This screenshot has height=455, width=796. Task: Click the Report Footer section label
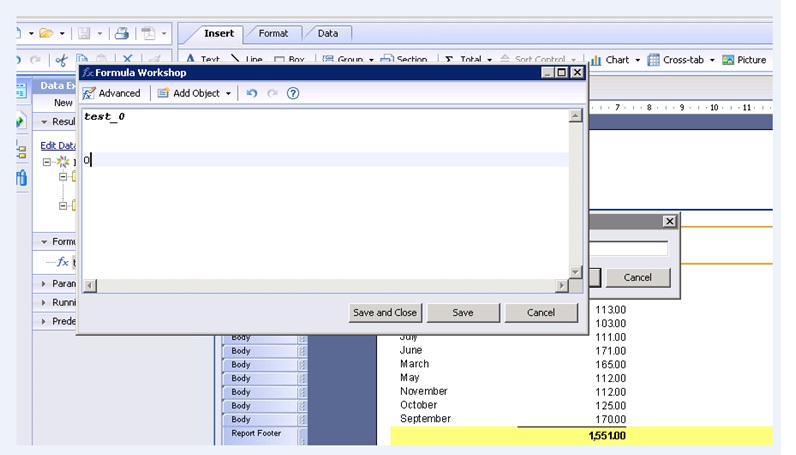coord(256,434)
